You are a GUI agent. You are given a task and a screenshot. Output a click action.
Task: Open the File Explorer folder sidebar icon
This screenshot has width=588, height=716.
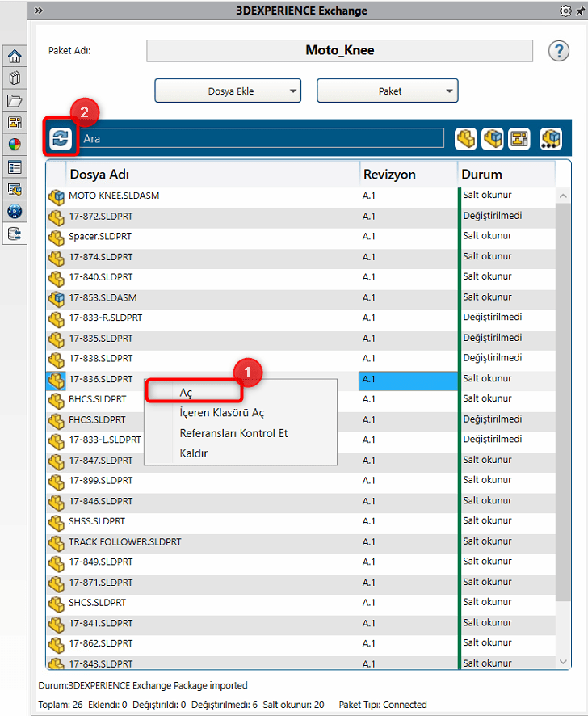(x=15, y=100)
